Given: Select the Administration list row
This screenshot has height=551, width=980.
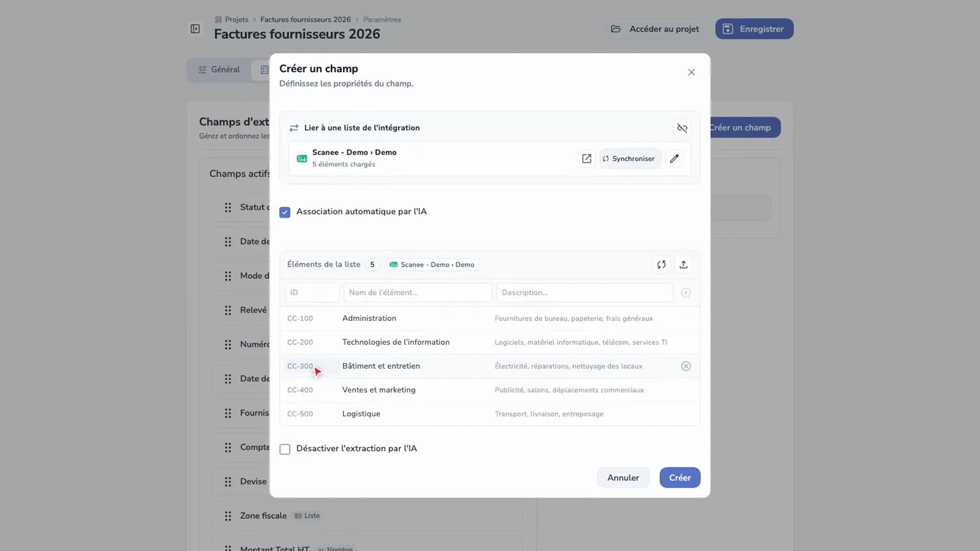Looking at the screenshot, I should (x=489, y=318).
